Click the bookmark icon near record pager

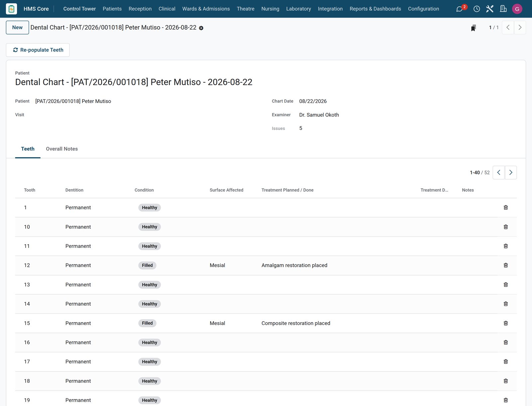coord(473,28)
